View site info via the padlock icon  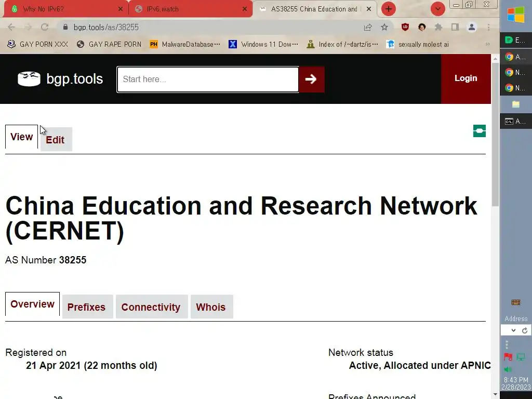65,27
